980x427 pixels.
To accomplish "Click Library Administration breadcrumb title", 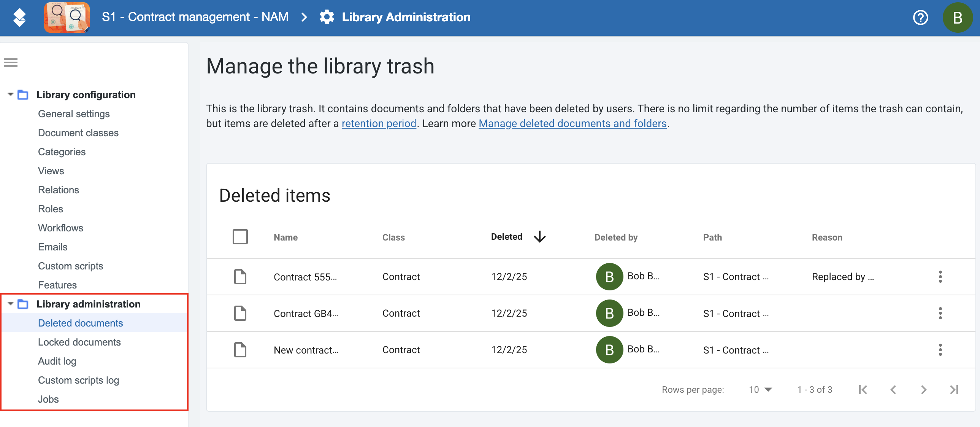I will 406,17.
